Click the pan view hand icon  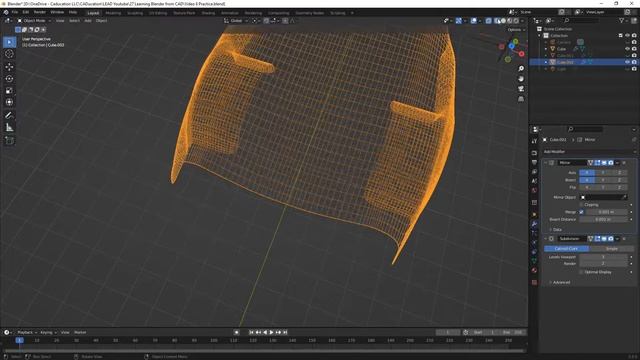[x=521, y=78]
